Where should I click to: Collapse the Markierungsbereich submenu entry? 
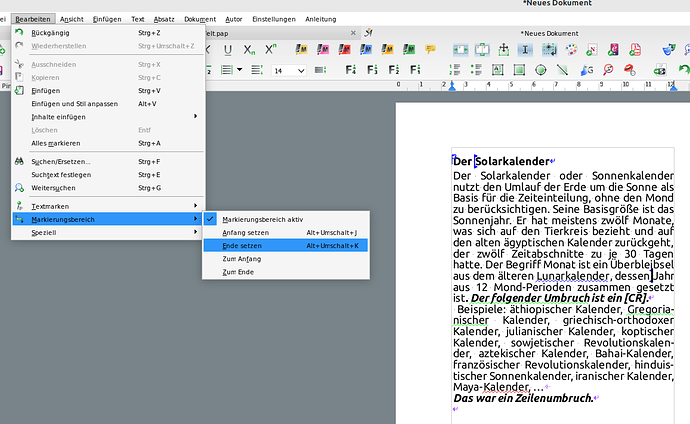point(109,219)
